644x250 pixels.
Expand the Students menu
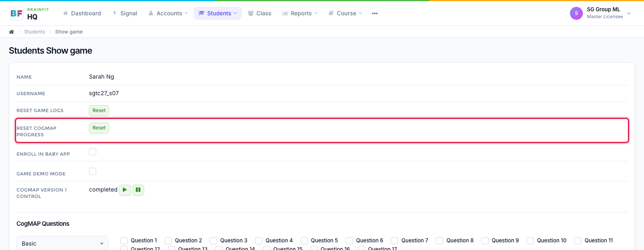click(x=218, y=13)
